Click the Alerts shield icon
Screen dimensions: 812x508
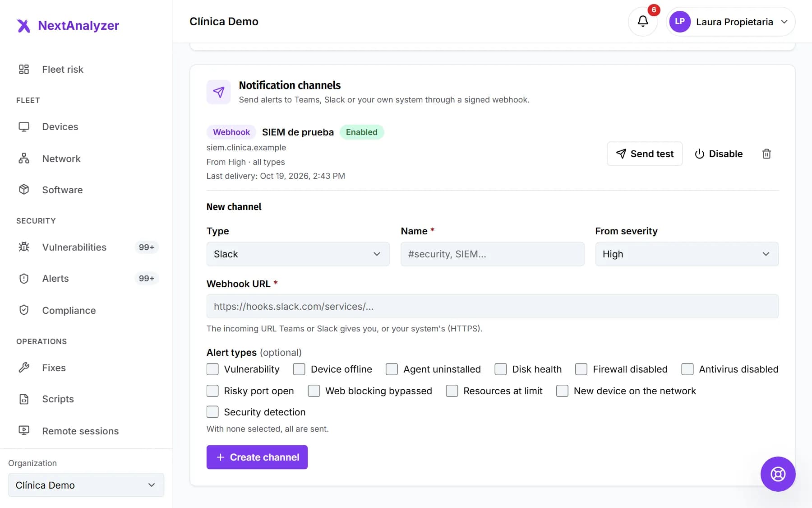click(24, 279)
